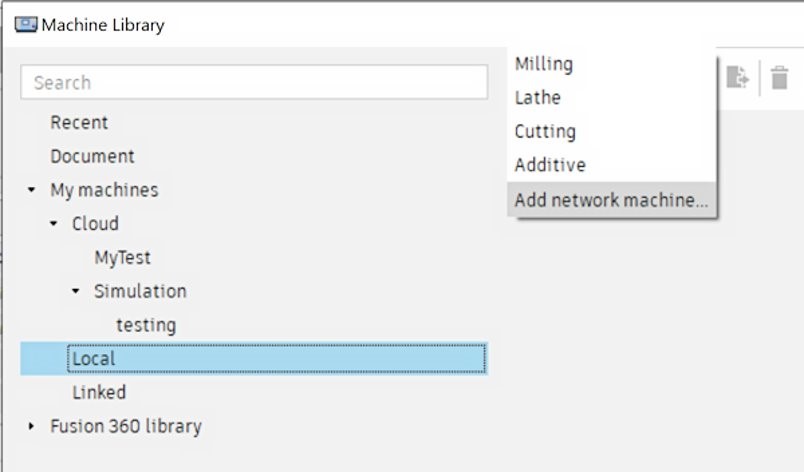
Task: Open the Linked machines folder
Action: pos(99,393)
